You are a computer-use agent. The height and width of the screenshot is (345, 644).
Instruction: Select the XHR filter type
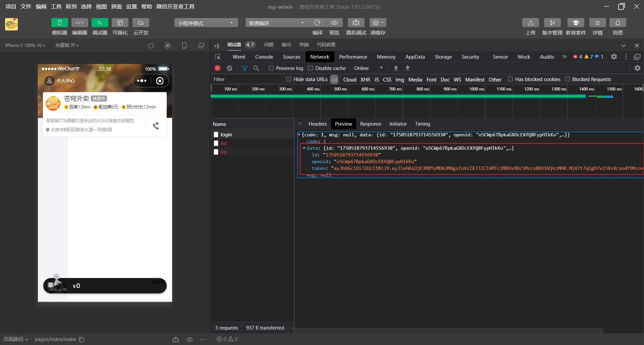(365, 79)
